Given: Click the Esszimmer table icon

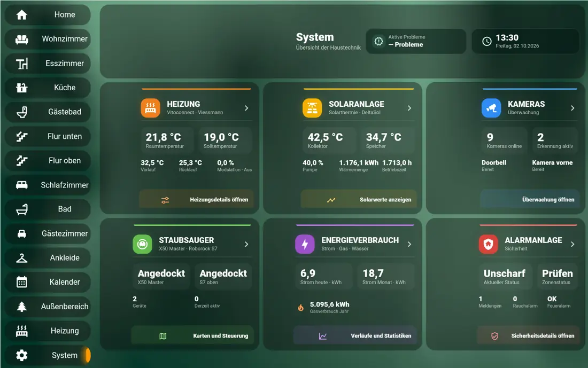Looking at the screenshot, I should (x=22, y=64).
